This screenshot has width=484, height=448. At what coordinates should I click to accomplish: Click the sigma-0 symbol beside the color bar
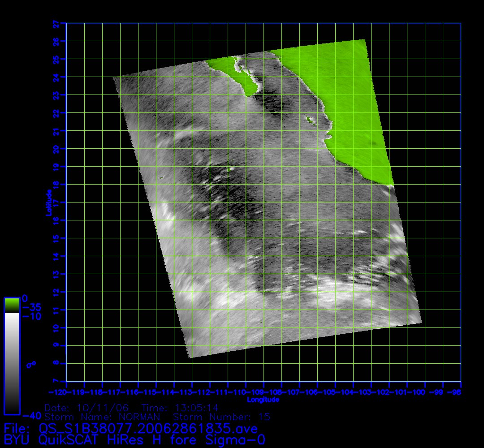[31, 365]
